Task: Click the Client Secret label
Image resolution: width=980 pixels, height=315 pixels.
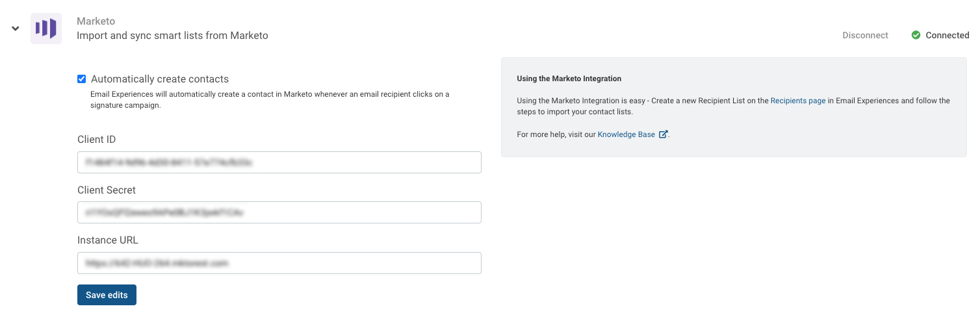Action: (107, 190)
